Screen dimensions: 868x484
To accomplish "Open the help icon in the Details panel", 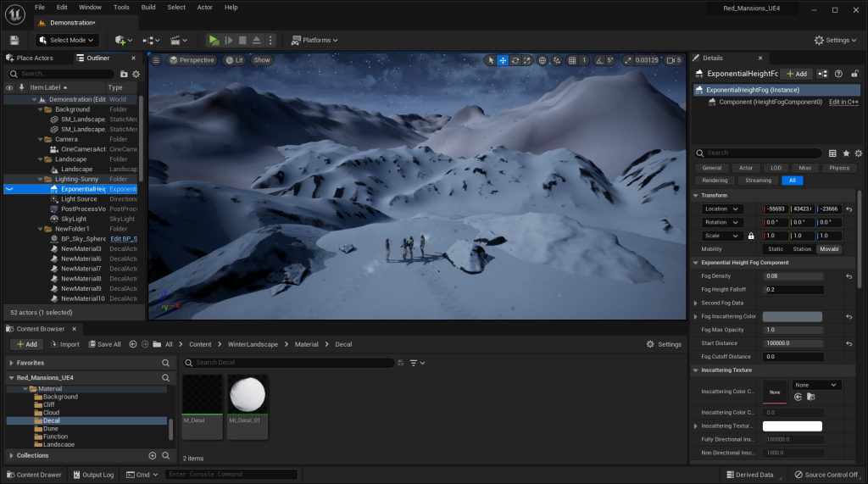I will [838, 74].
